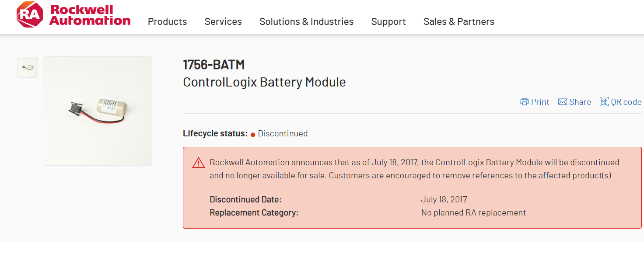This screenshot has height=257, width=644.
Task: Click the Rockwell Automation wordmark
Action: 90,15
